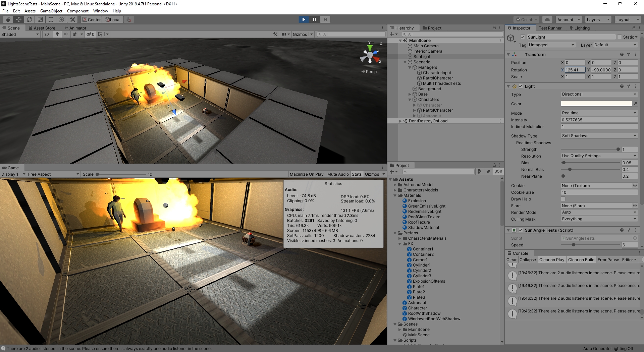Select the Rotate tool
The image size is (644, 352).
point(30,19)
